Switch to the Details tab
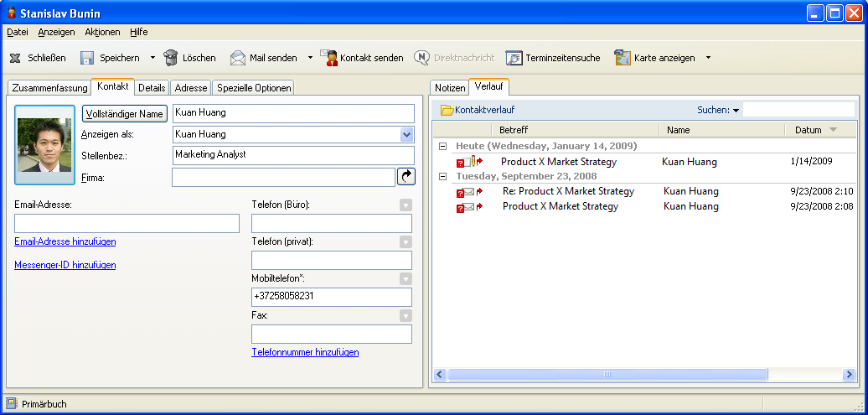Screen dimensions: 868x415 click(152, 87)
